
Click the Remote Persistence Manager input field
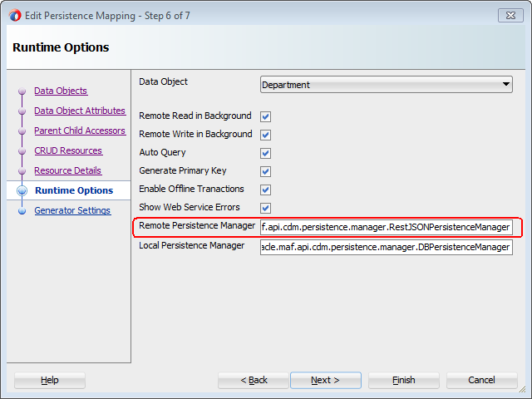(x=386, y=227)
